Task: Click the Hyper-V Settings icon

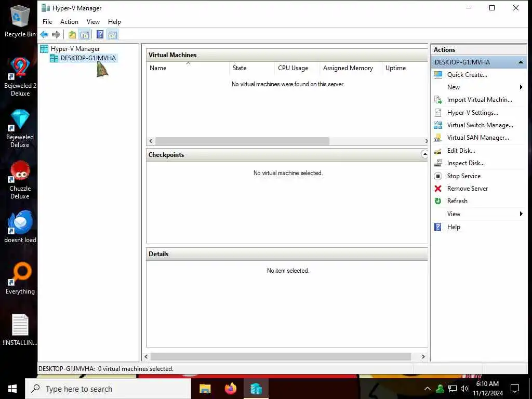Action: (x=438, y=113)
